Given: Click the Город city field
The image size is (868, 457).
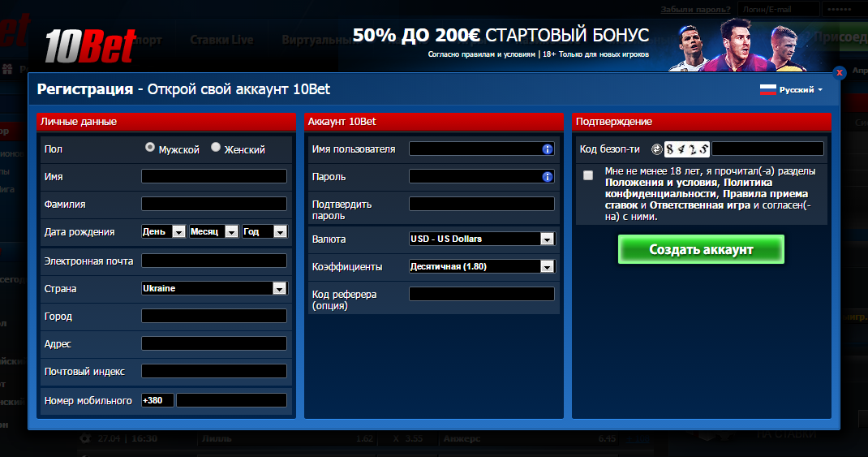Looking at the screenshot, I should tap(214, 316).
